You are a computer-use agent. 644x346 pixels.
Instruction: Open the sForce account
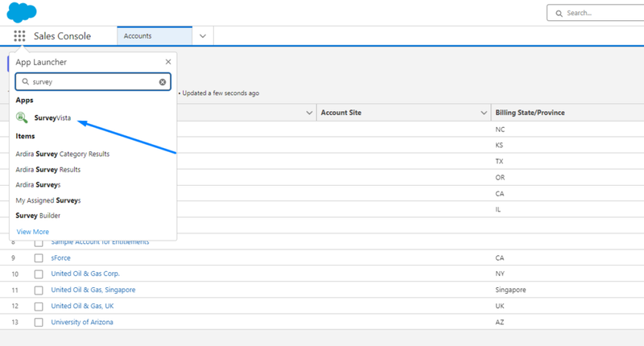pyautogui.click(x=61, y=257)
